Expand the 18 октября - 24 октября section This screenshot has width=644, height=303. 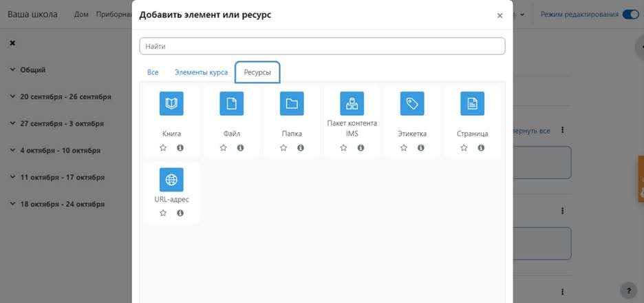click(x=12, y=204)
